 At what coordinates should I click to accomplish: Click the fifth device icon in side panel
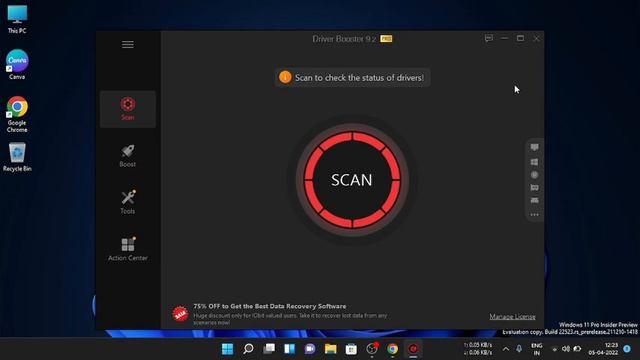coord(534,200)
